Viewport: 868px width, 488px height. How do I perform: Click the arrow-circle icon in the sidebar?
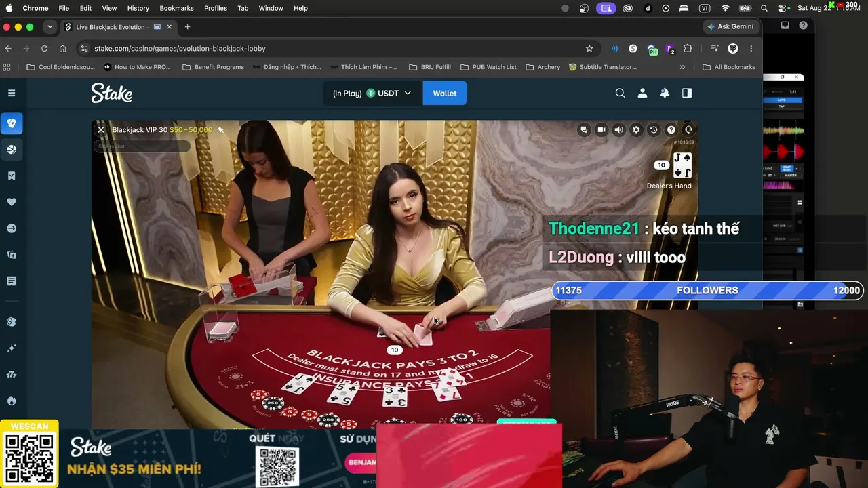(x=12, y=228)
